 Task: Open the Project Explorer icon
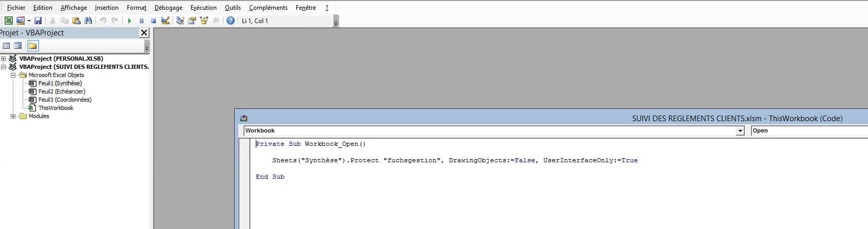pyautogui.click(x=180, y=21)
